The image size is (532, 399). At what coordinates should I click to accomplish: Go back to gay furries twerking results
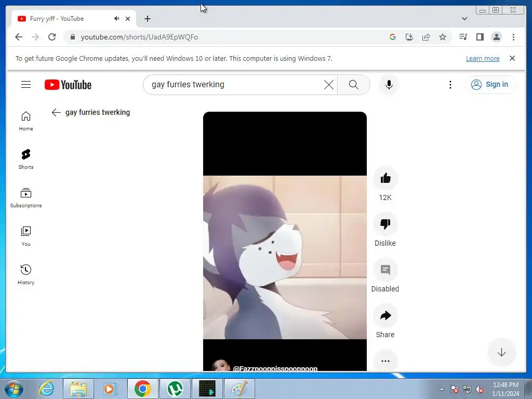click(x=56, y=112)
